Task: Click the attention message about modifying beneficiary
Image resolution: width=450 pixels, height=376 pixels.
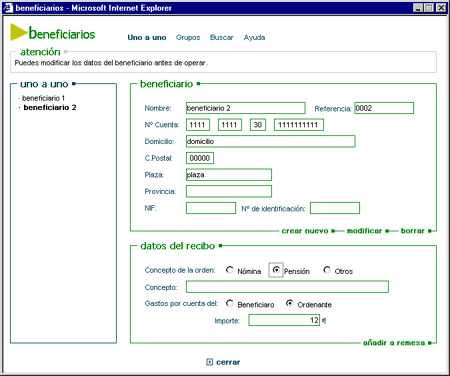Action: pyautogui.click(x=111, y=63)
